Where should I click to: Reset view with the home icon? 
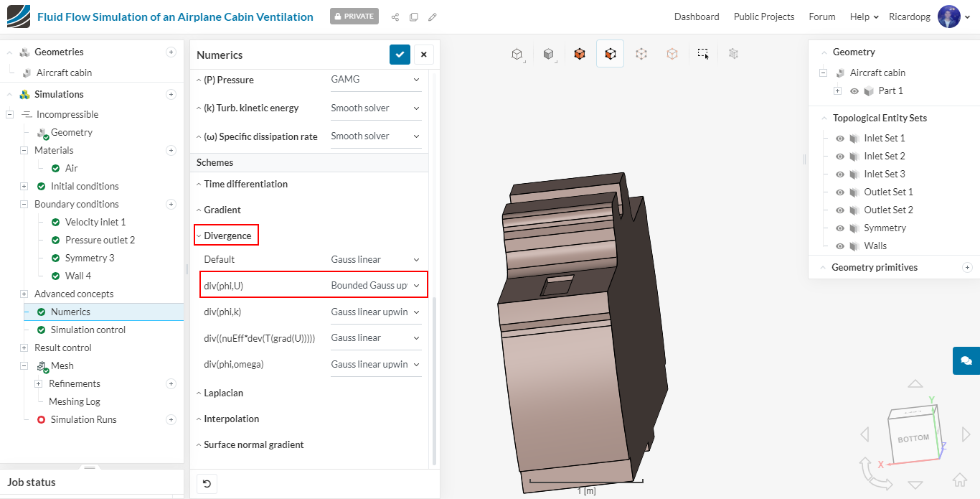pyautogui.click(x=959, y=480)
